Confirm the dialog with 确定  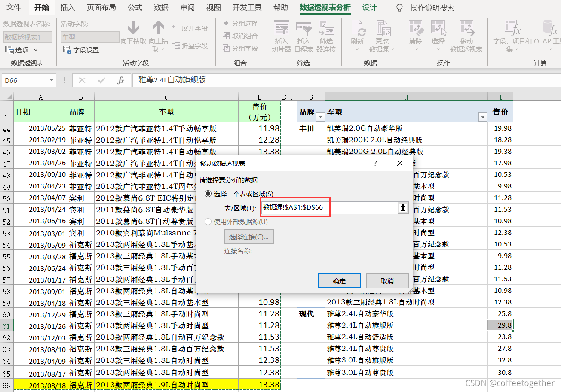tap(339, 281)
